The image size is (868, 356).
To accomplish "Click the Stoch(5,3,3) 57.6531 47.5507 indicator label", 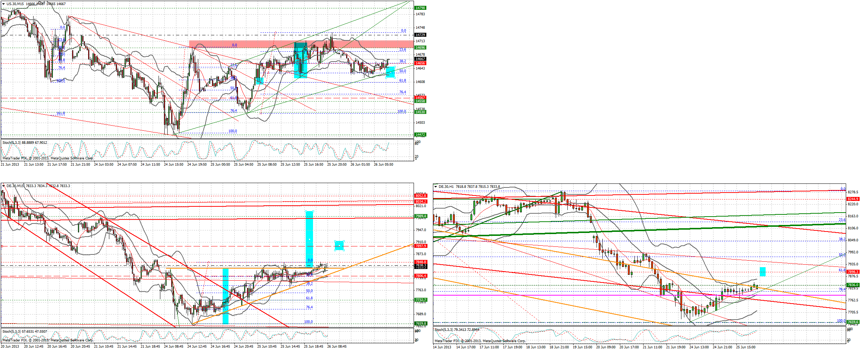I will coord(25,332).
